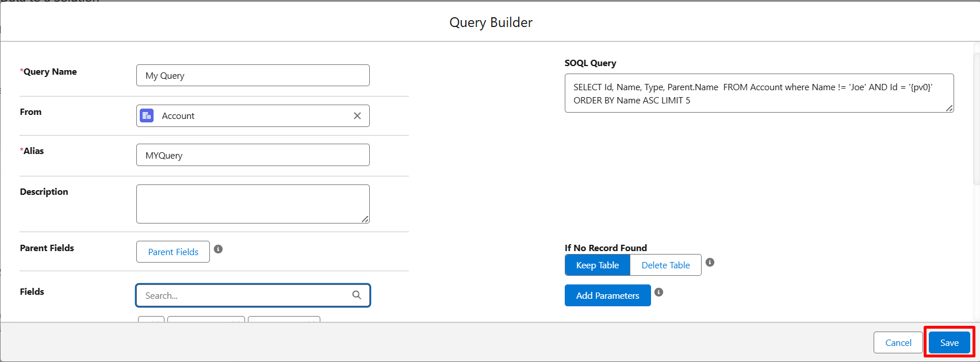Open the Parent Fields selector
This screenshot has height=362, width=980.
(x=173, y=252)
